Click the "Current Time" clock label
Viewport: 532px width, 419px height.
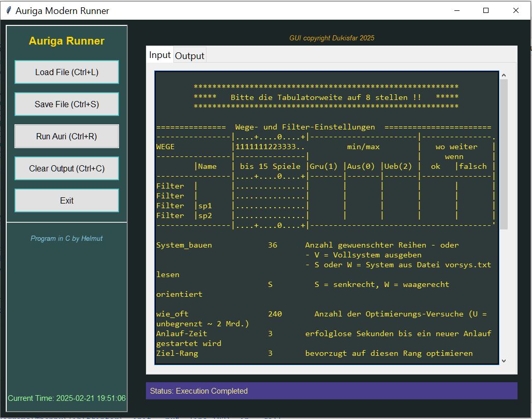66,398
